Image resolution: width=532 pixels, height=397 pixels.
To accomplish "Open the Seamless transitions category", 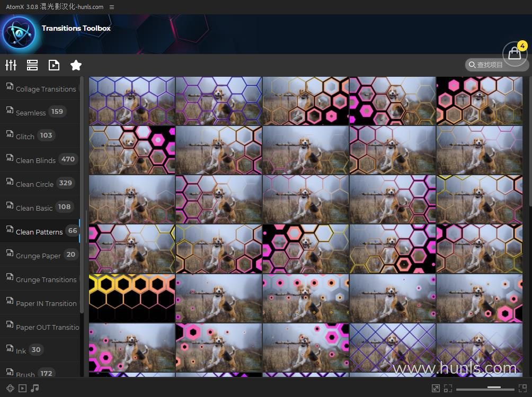I will point(31,112).
